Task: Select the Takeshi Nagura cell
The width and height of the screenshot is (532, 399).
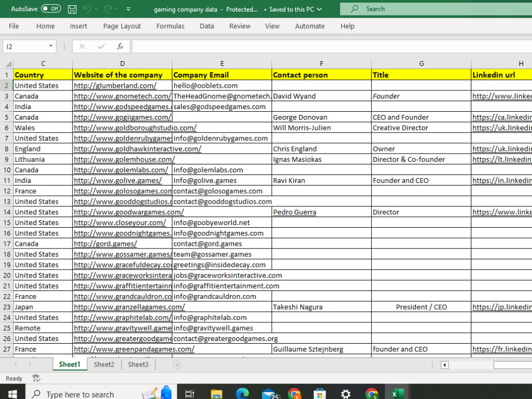Action: (322, 307)
